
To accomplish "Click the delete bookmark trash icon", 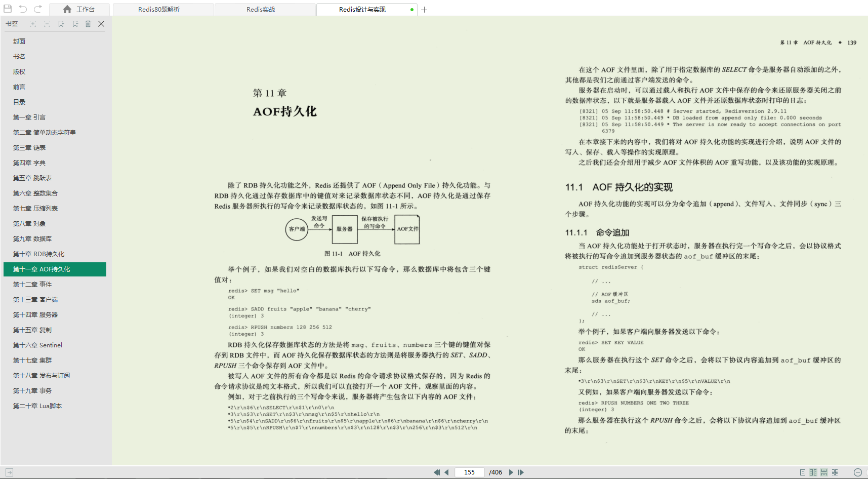I will (88, 24).
